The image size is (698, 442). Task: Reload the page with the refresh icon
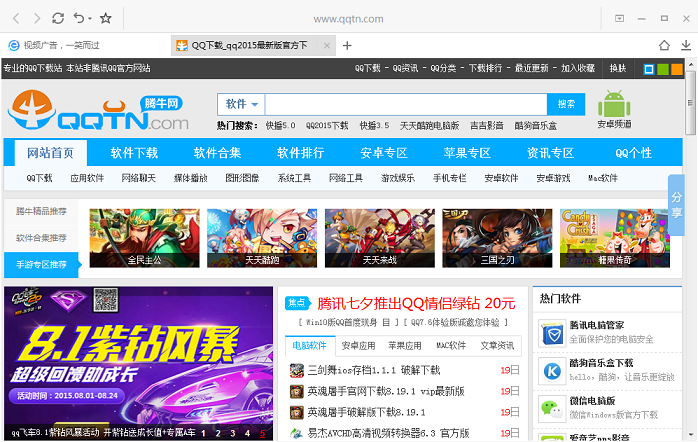[58, 18]
